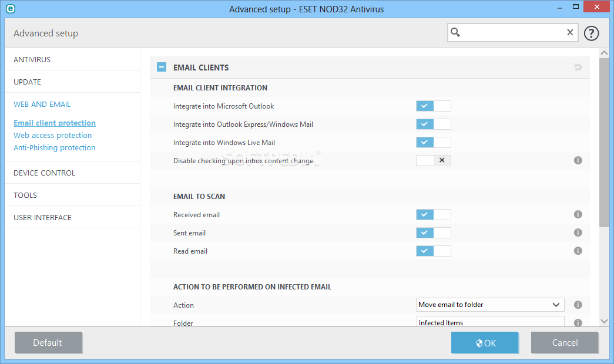Close the Advanced setup window
Viewport: 614px width, 364px height.
tap(597, 6)
